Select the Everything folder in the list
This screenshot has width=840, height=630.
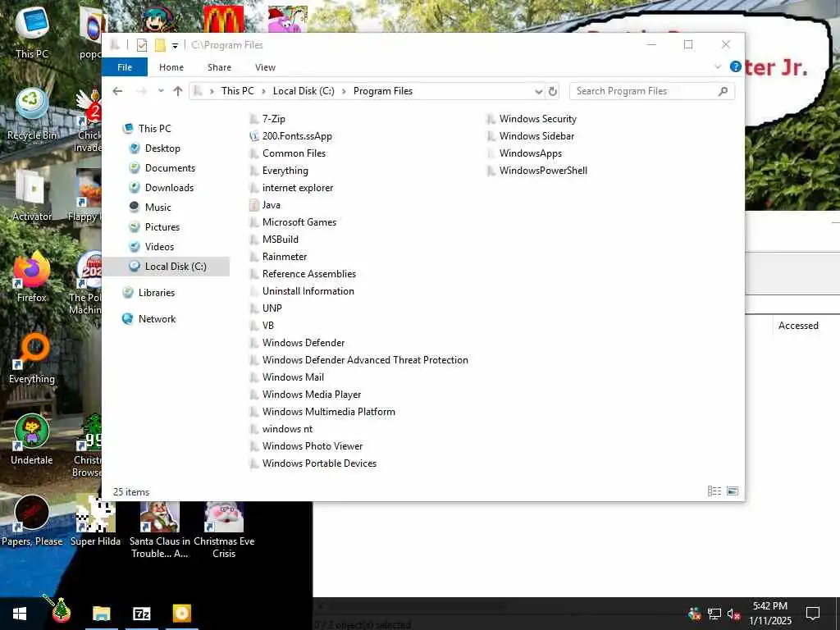(285, 171)
